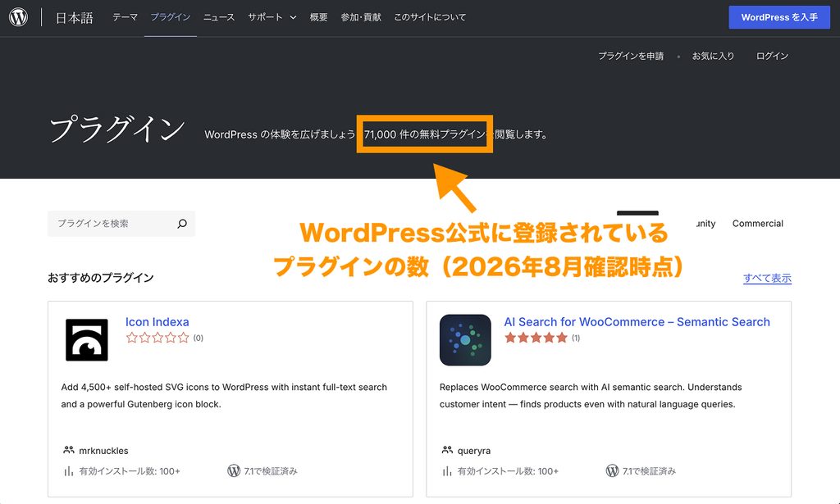Submit search via magnifier icon
This screenshot has width=840, height=504.
(x=182, y=224)
